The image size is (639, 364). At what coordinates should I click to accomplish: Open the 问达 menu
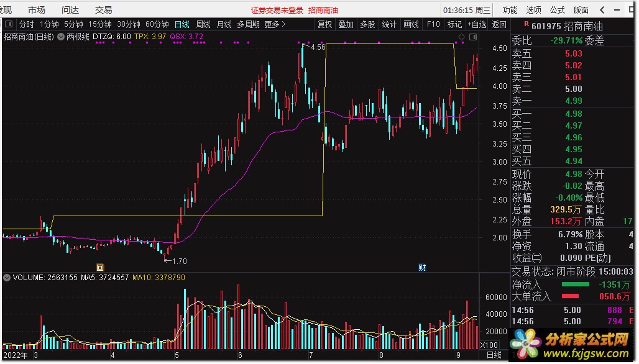70,10
